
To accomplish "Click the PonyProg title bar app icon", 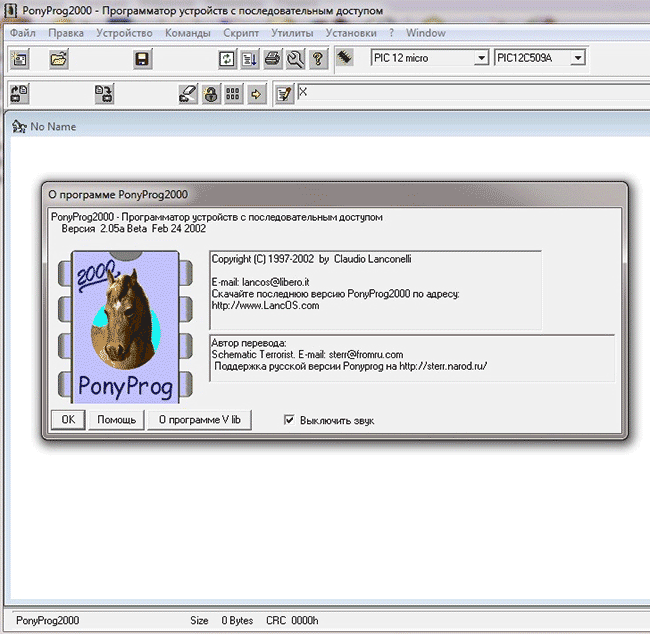I will tap(10, 10).
